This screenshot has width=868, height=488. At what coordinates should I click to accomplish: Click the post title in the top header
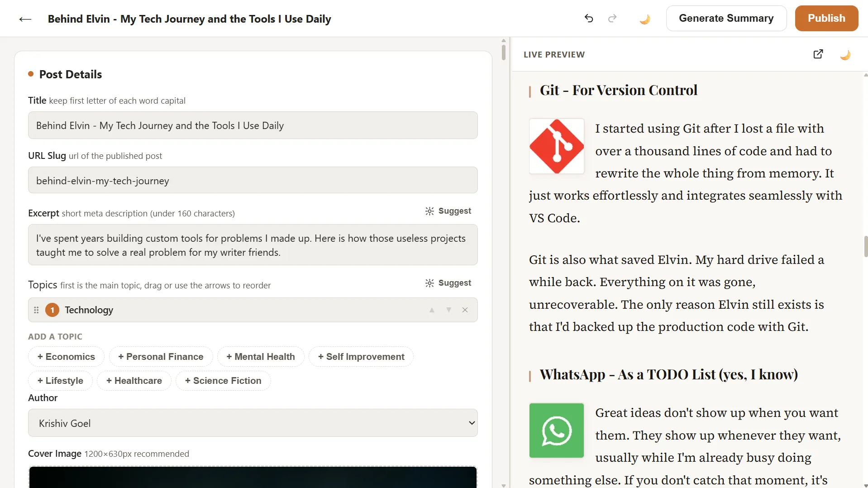(189, 19)
